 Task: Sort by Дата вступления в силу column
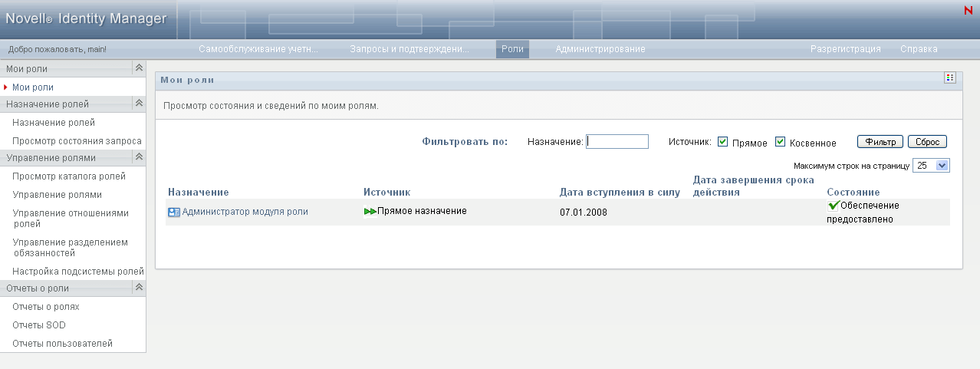(620, 192)
